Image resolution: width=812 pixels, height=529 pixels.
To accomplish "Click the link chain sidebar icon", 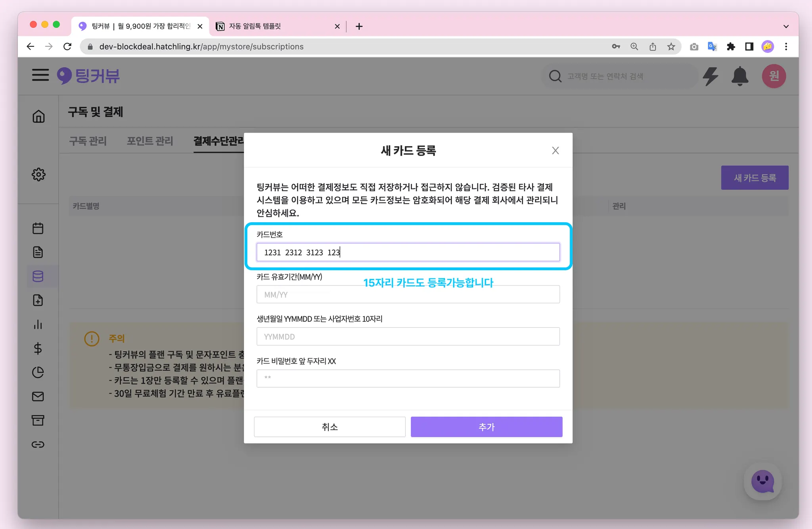I will click(x=38, y=444).
